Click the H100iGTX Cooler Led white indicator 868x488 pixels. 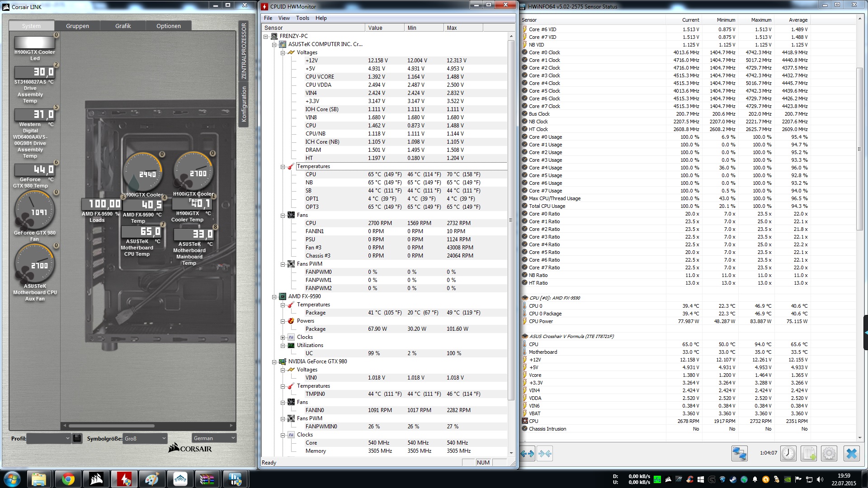(35, 42)
